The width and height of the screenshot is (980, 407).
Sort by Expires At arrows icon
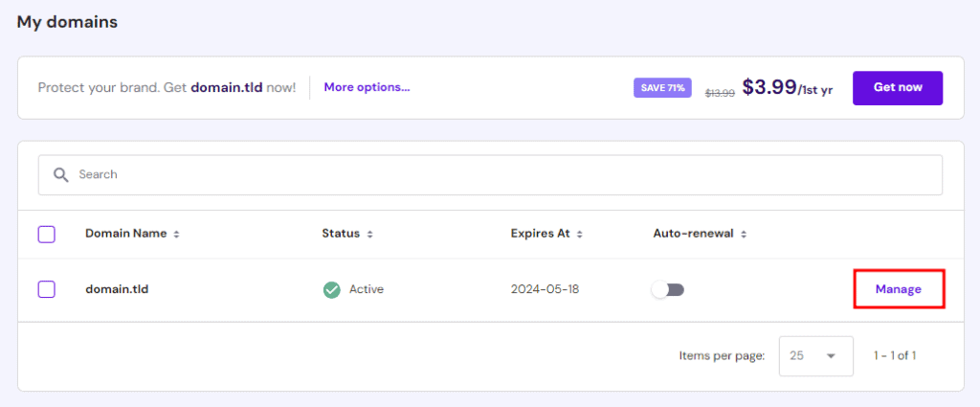click(x=578, y=234)
